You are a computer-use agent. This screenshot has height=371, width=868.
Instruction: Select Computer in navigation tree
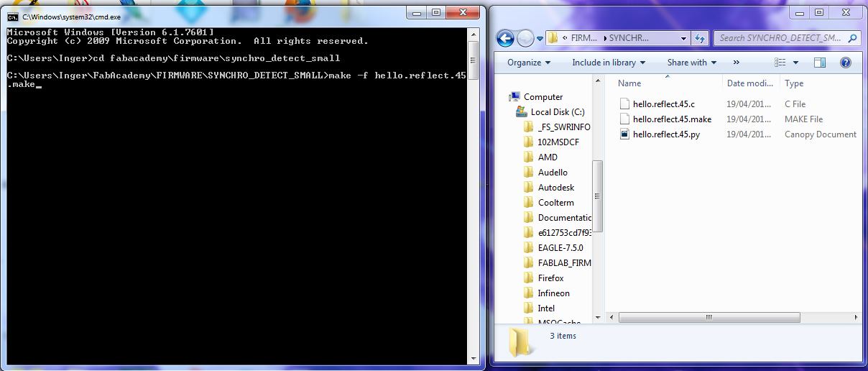[x=543, y=97]
